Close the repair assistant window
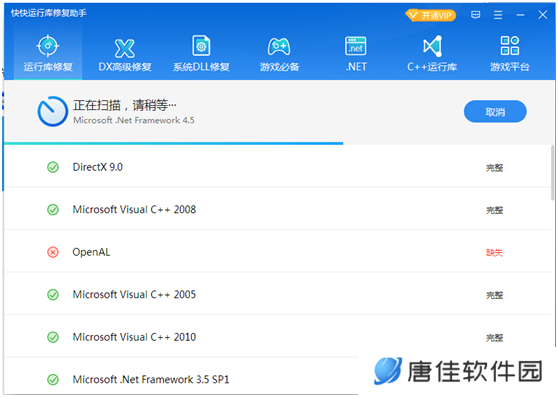The height and width of the screenshot is (397, 558). [543, 15]
